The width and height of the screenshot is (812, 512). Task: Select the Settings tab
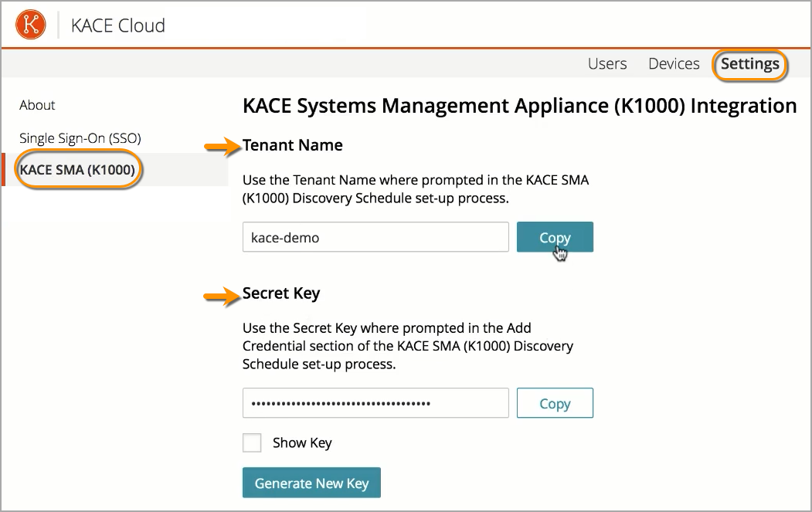click(x=749, y=64)
